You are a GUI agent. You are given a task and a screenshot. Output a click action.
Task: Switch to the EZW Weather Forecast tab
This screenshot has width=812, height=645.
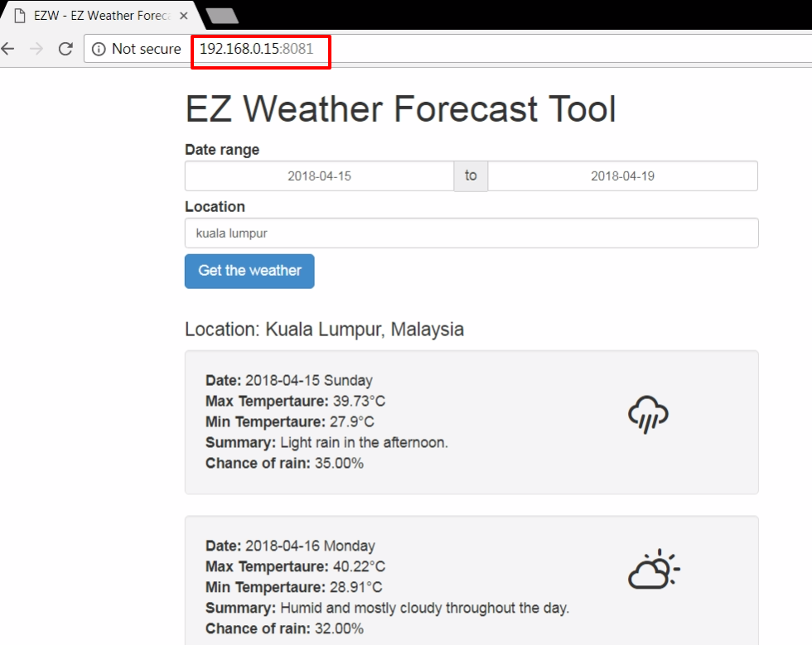coord(101,16)
